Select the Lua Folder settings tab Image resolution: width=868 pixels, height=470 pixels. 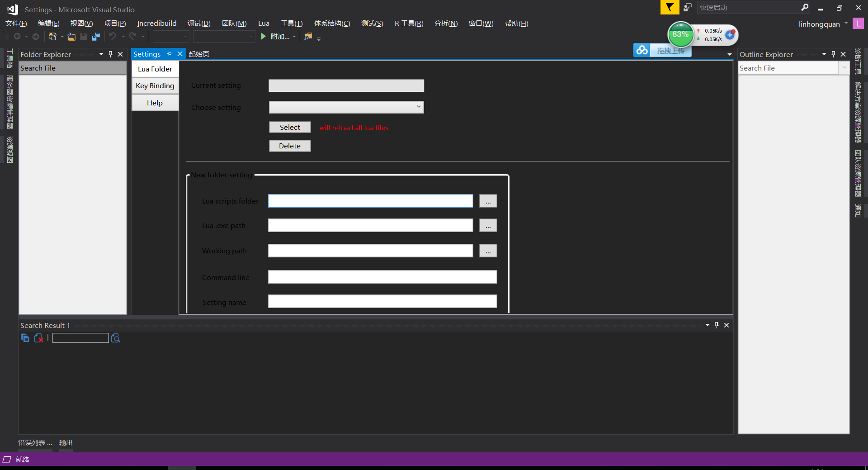tap(155, 69)
